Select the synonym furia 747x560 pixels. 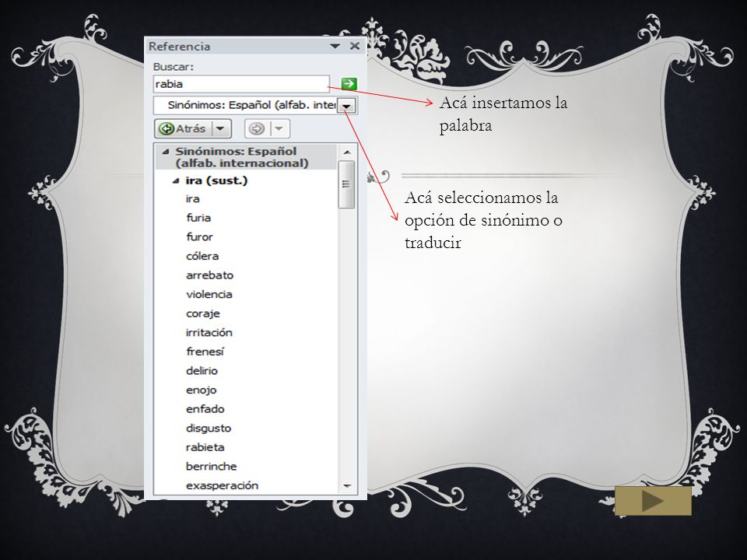198,218
